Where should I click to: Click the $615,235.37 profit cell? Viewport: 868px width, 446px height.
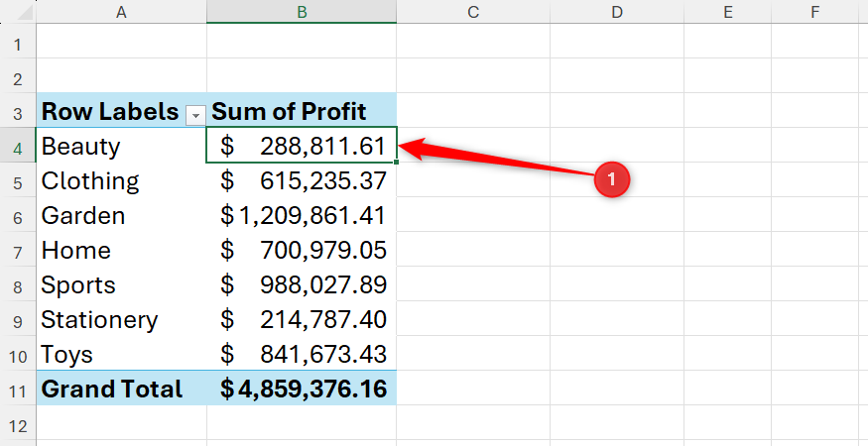click(x=302, y=179)
